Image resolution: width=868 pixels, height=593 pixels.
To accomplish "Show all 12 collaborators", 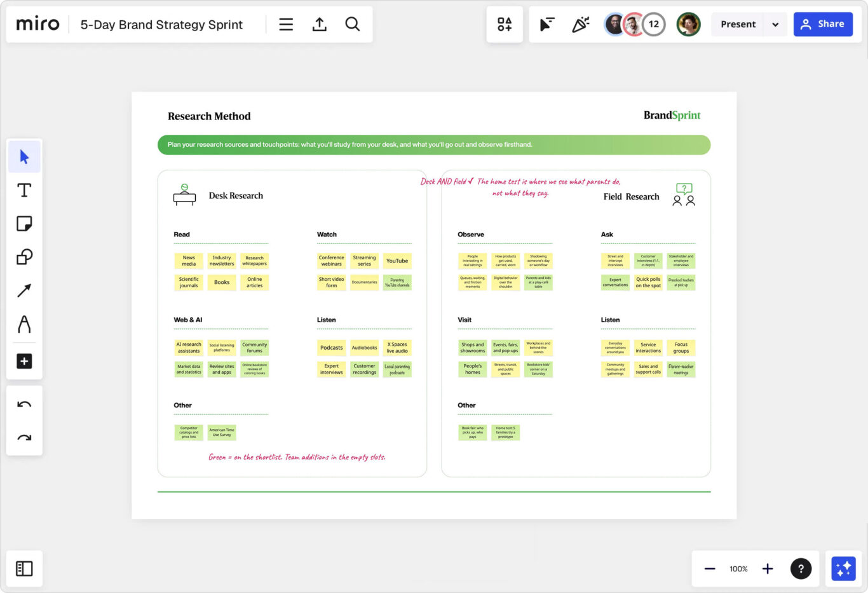I will [654, 24].
